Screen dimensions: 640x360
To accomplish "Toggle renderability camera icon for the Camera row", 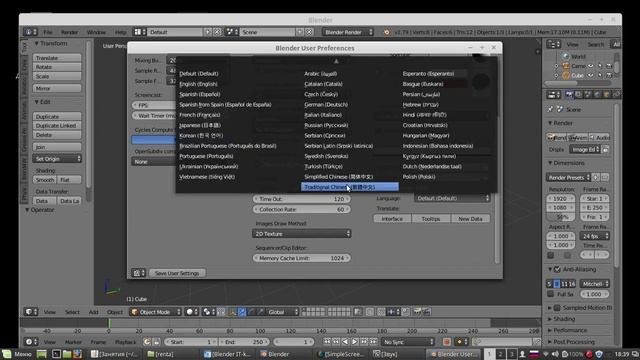I will (609, 66).
